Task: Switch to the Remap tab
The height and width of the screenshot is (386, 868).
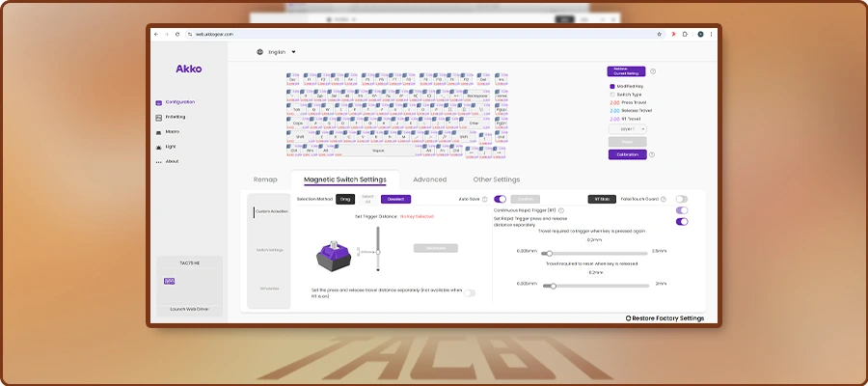Action: (265, 179)
